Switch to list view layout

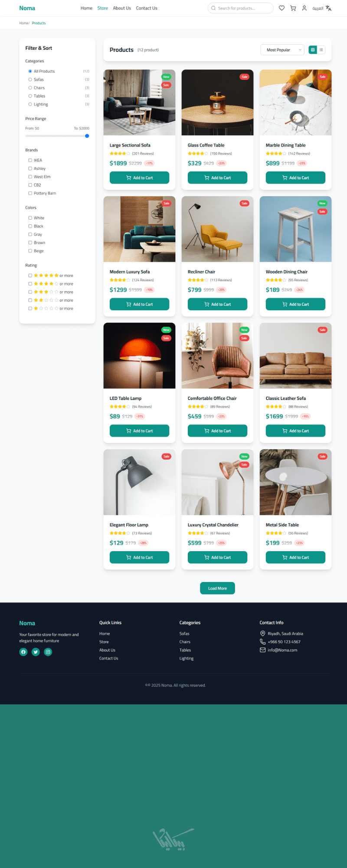pos(321,50)
